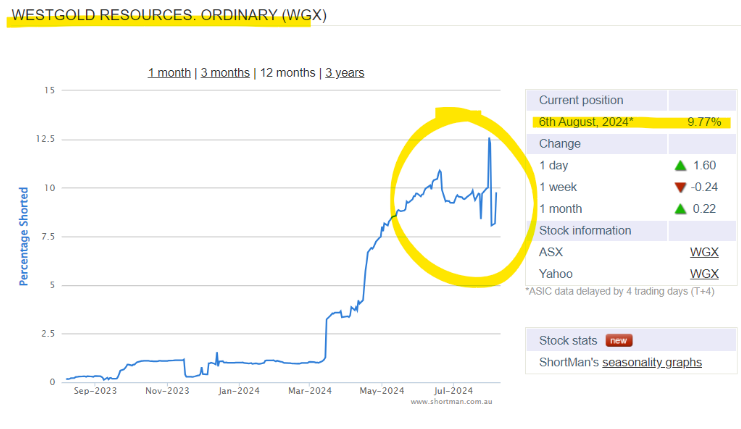Image resolution: width=741 pixels, height=429 pixels.
Task: Open ShortMan's seasonality graphs link
Action: click(x=648, y=362)
